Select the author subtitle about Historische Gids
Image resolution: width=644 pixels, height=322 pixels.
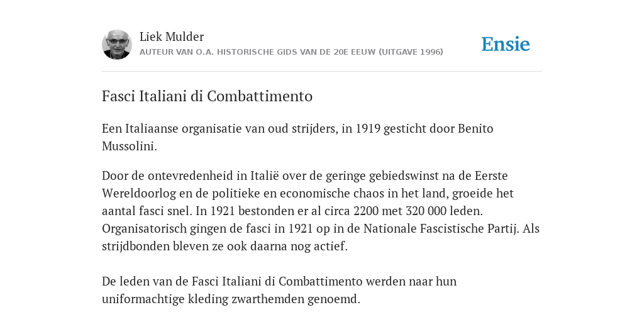[291, 52]
